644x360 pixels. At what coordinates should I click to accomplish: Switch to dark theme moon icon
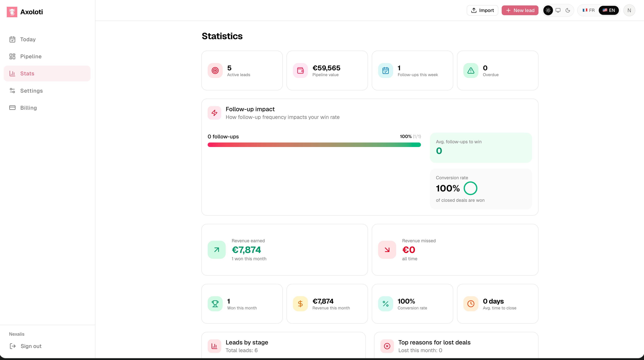(568, 10)
